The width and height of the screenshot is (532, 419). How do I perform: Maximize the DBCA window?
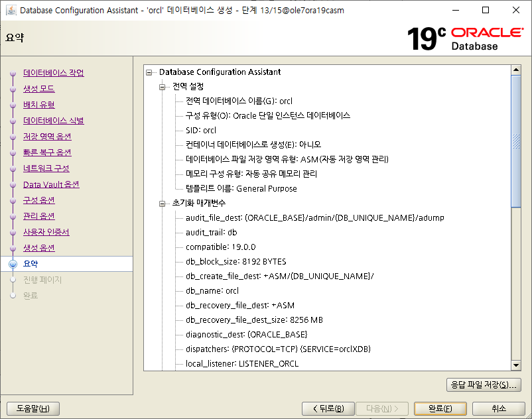tap(486, 10)
